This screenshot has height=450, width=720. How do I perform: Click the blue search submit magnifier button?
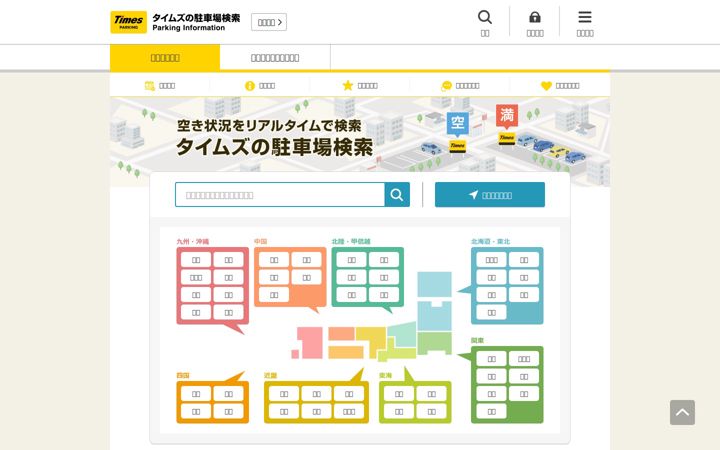397,195
